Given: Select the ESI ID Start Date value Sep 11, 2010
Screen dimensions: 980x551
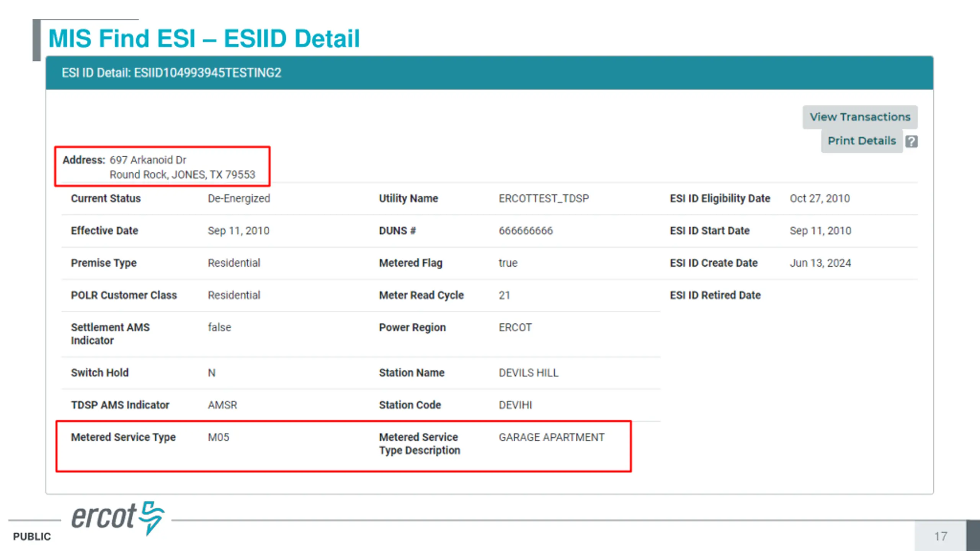Looking at the screenshot, I should (820, 231).
